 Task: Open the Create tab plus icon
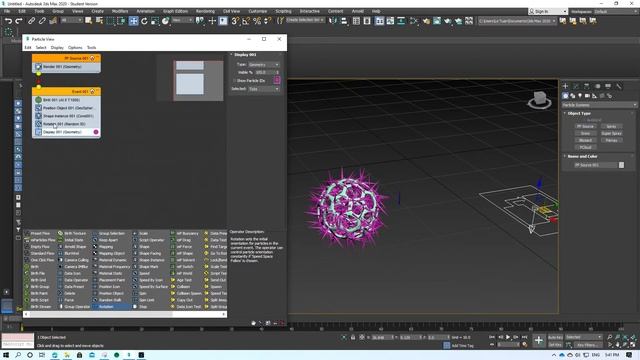pyautogui.click(x=565, y=86)
